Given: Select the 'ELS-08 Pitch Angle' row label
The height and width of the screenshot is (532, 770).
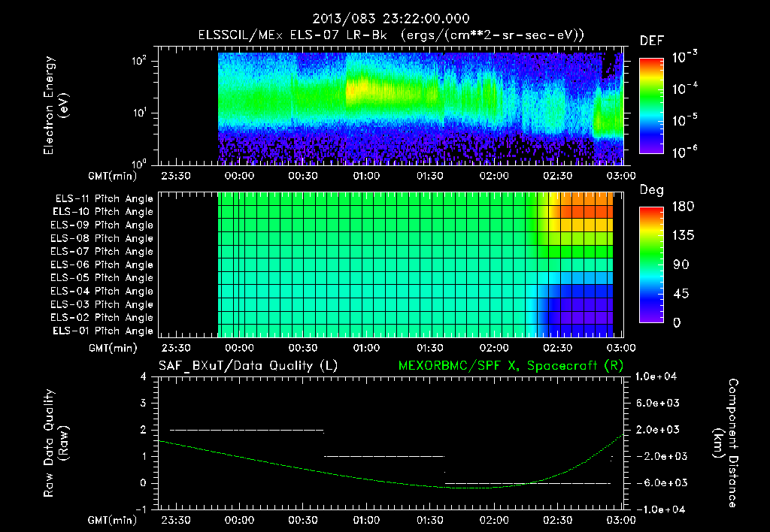Looking at the screenshot, I should [102, 238].
